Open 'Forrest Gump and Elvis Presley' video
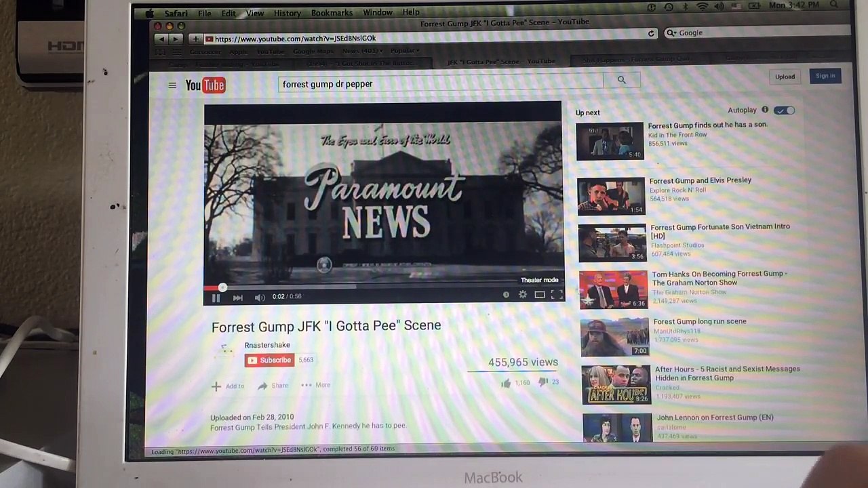The height and width of the screenshot is (488, 868). [x=701, y=180]
